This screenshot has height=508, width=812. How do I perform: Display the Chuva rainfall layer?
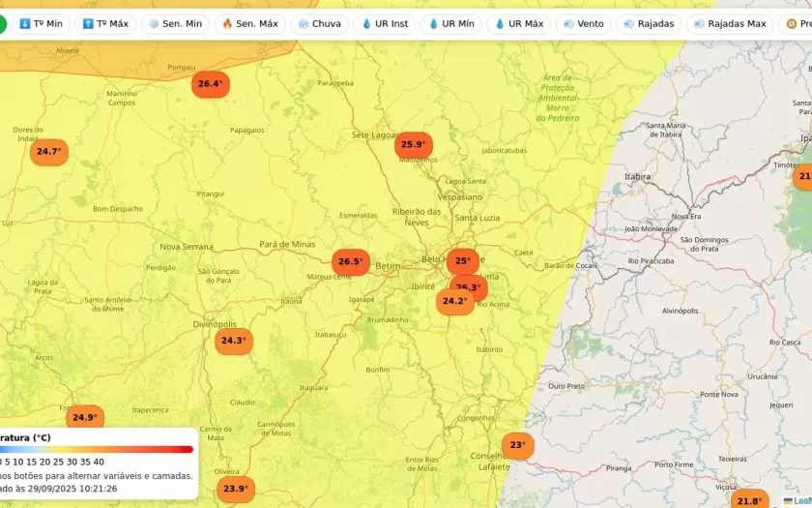[x=319, y=23]
